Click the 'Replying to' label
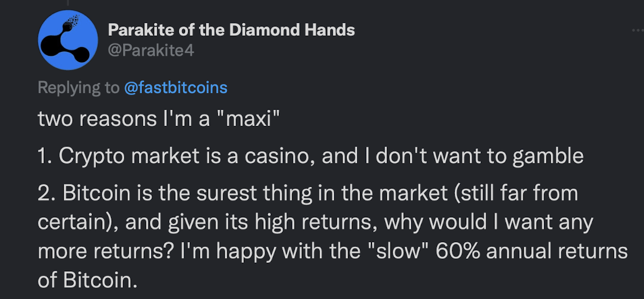The height and width of the screenshot is (299, 644). (x=78, y=87)
